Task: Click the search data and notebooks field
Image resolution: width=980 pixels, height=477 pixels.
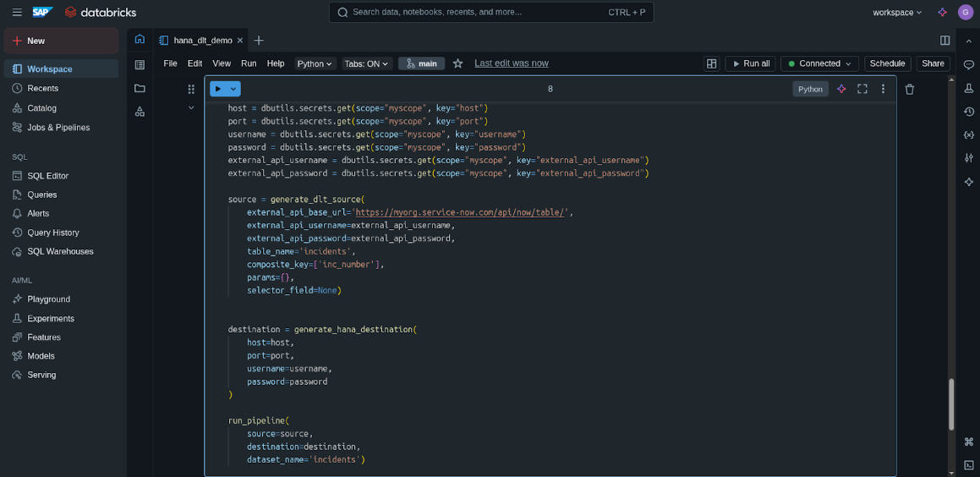Action: tap(491, 13)
